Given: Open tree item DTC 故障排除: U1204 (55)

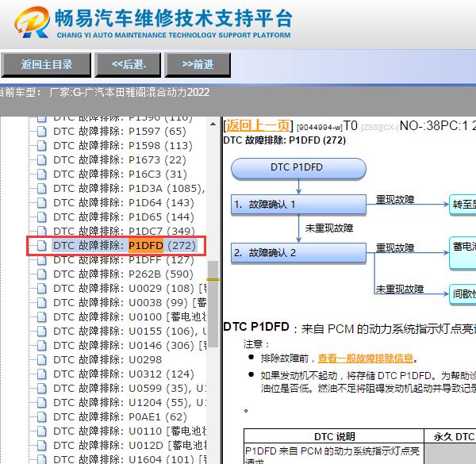Looking at the screenshot, I should pos(130,402).
